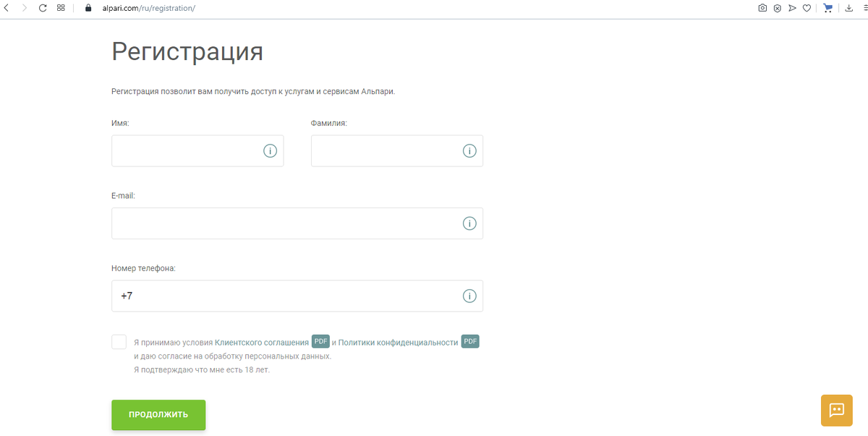Click the info icon in the phone field
This screenshot has height=436, width=868.
click(469, 296)
